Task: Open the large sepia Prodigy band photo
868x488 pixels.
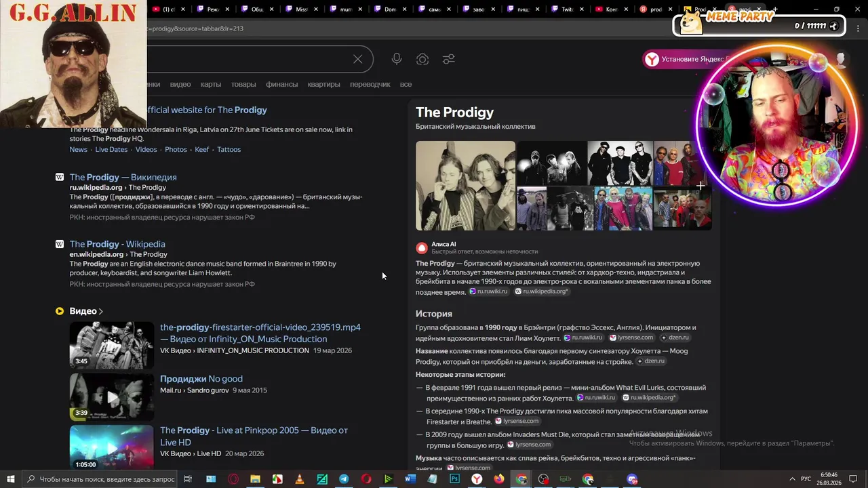Action: (465, 186)
